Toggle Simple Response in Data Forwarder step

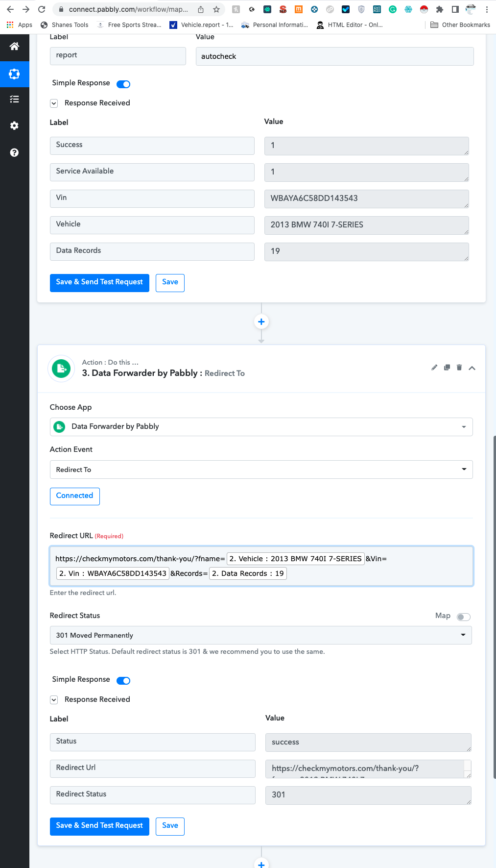click(123, 681)
